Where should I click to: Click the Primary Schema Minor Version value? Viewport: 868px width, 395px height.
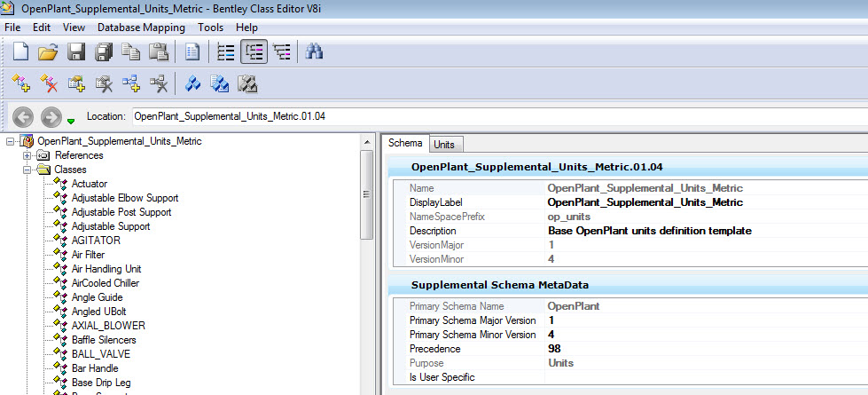pos(551,335)
